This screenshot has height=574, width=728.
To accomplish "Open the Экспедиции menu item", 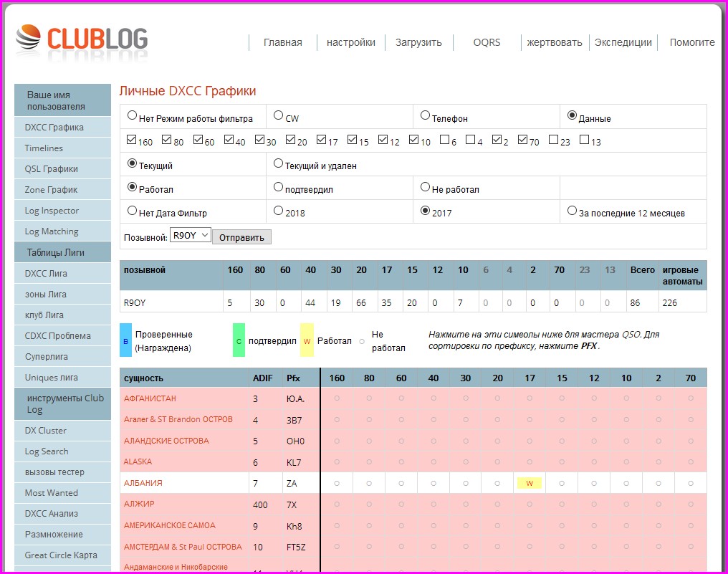I will pos(623,42).
